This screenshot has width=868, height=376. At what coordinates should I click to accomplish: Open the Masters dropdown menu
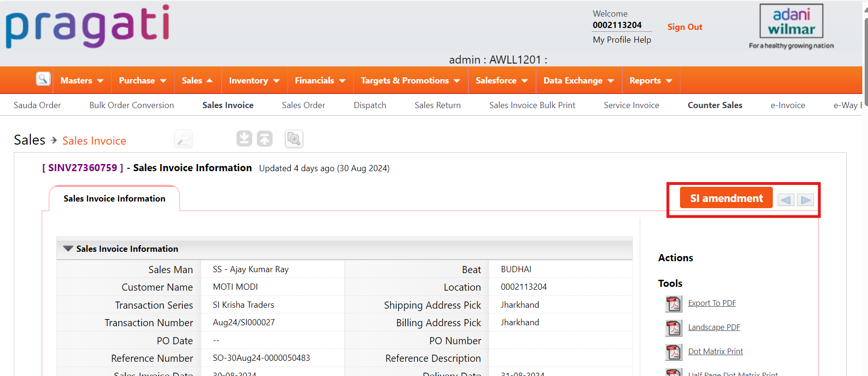[82, 81]
